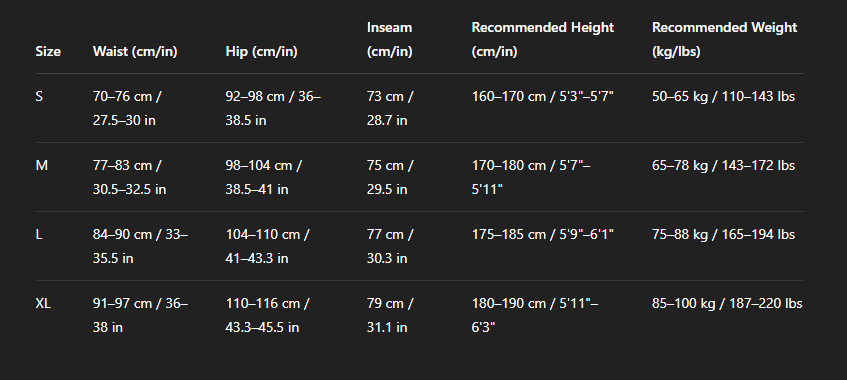
Task: Click the Size column header
Action: pyautogui.click(x=48, y=51)
